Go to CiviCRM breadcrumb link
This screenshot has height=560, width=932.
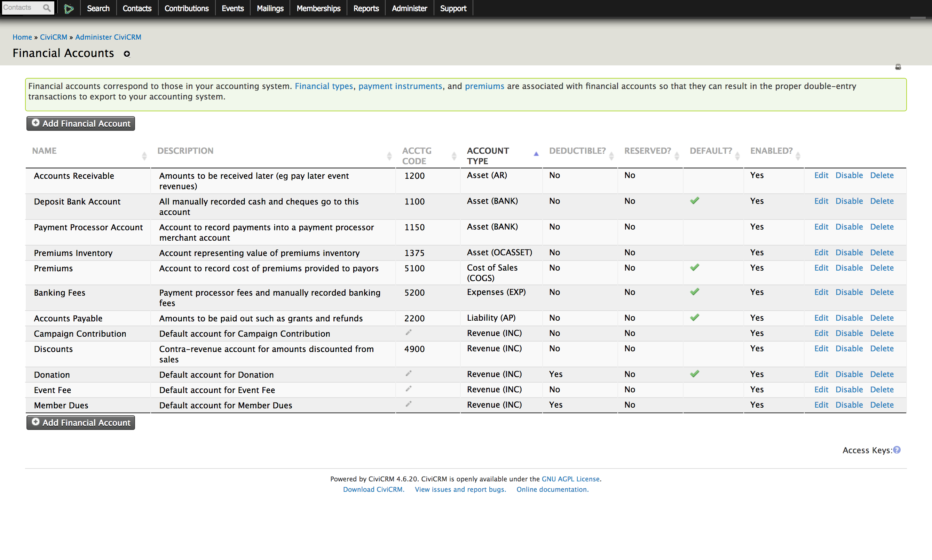click(54, 37)
